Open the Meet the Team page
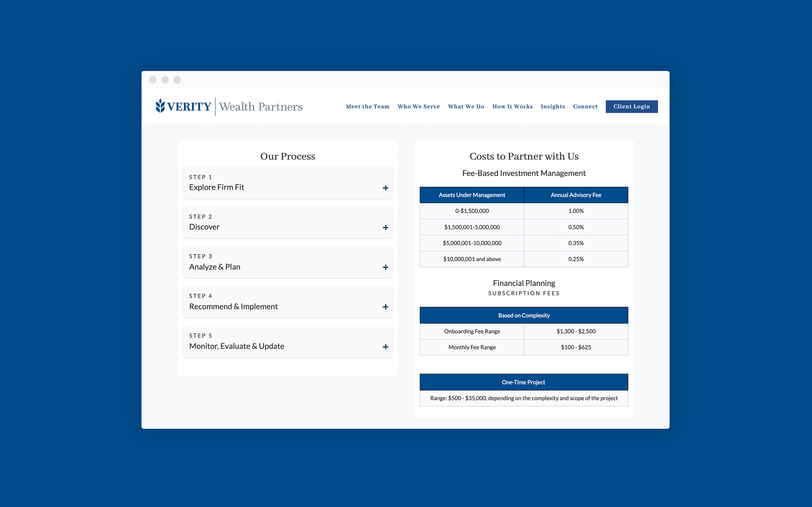This screenshot has height=507, width=812. 367,107
